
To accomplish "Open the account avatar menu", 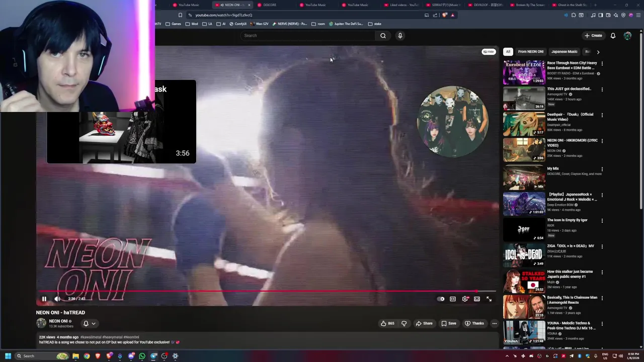I will tap(627, 36).
